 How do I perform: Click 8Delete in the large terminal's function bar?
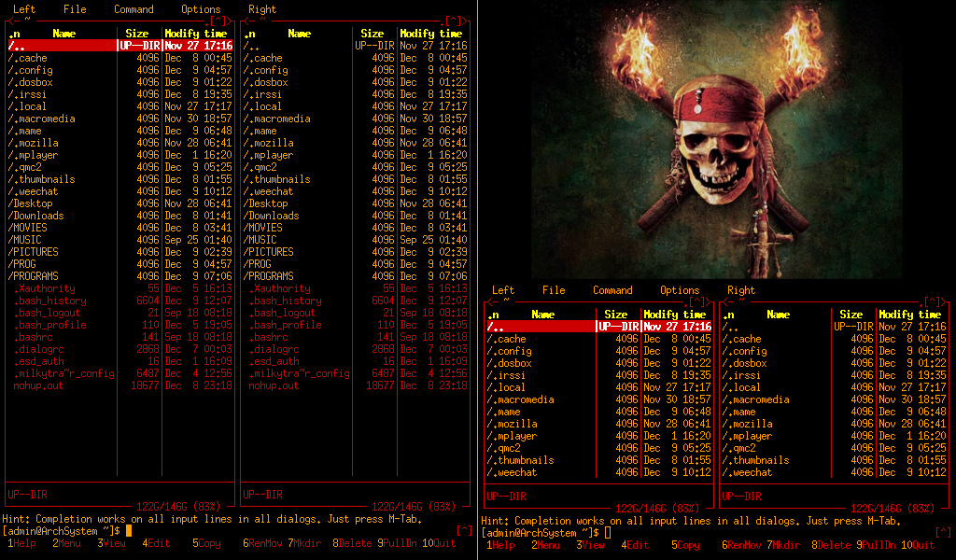click(353, 543)
